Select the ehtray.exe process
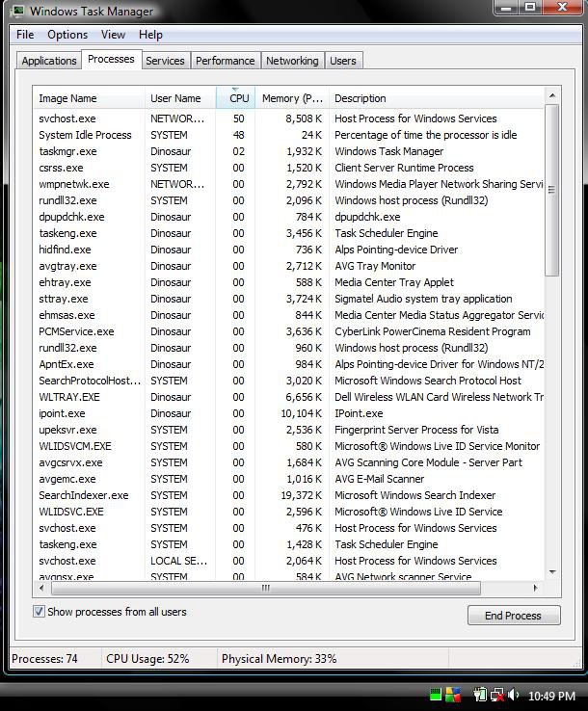This screenshot has height=711, width=588. [288, 282]
